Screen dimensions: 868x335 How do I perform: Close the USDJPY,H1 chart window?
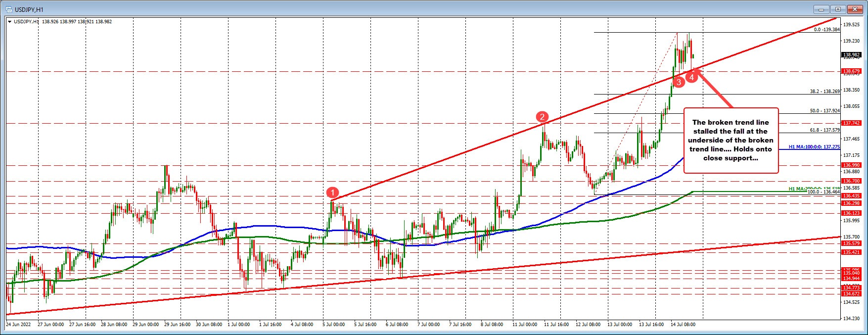[855, 9]
